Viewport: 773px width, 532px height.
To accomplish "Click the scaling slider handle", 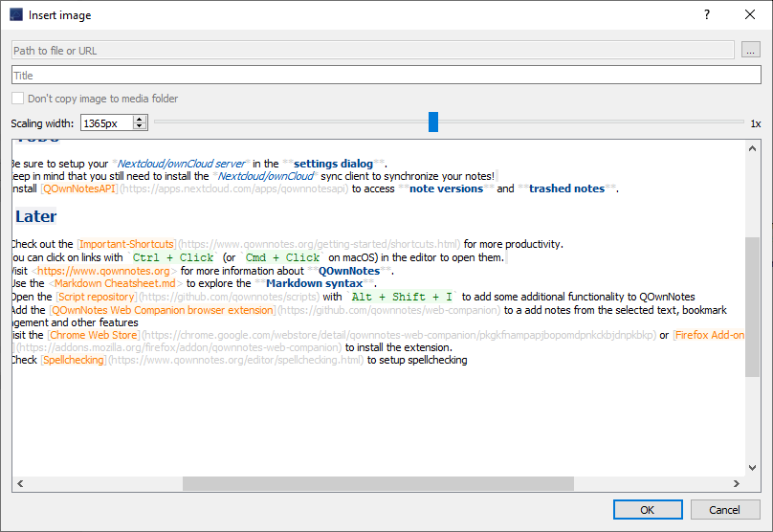I will [432, 122].
